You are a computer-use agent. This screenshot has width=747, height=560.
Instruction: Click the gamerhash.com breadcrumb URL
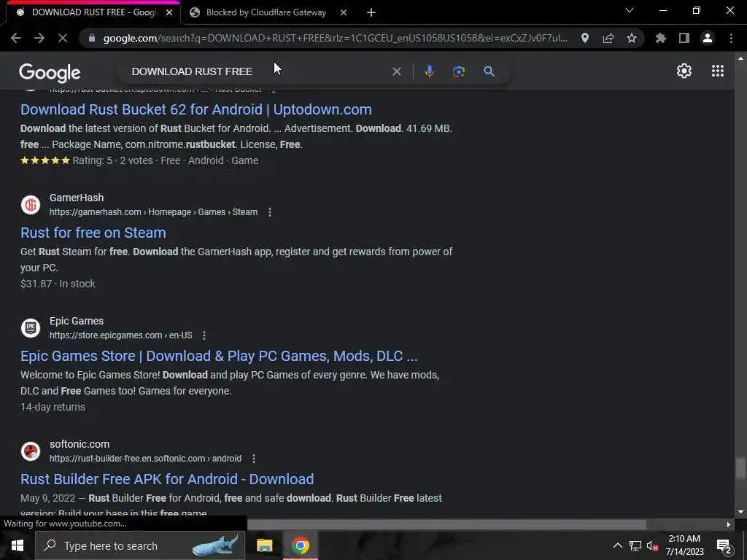[x=153, y=212]
